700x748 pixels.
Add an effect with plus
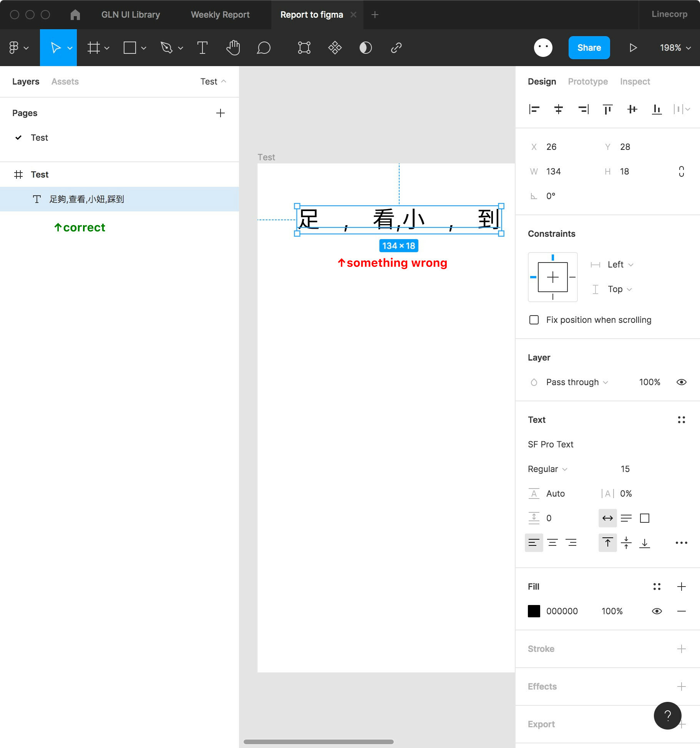[682, 686]
